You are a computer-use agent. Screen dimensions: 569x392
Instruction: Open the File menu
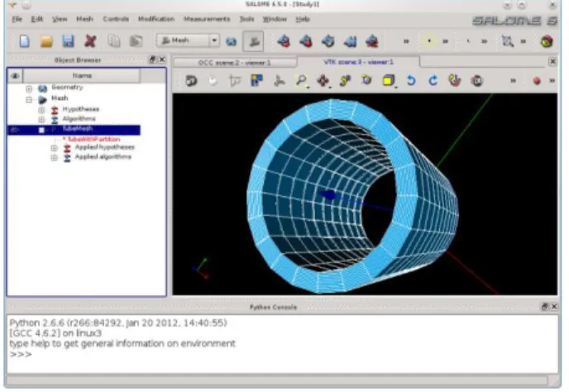click(17, 19)
